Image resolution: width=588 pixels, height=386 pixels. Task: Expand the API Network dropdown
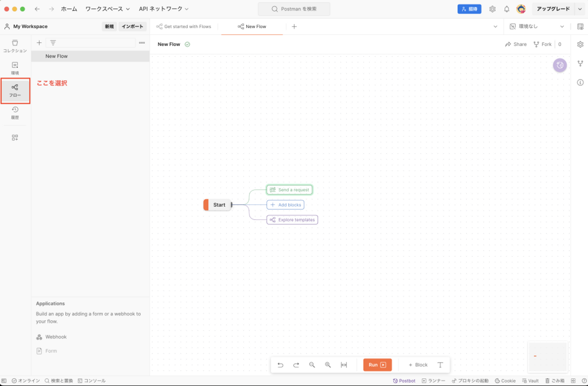164,9
